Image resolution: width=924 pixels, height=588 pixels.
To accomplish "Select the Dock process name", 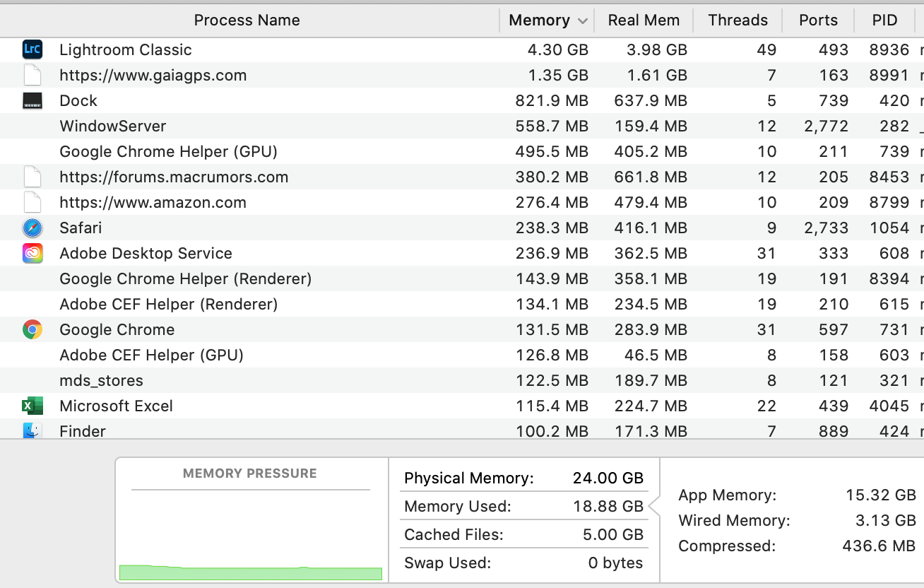I will point(78,100).
